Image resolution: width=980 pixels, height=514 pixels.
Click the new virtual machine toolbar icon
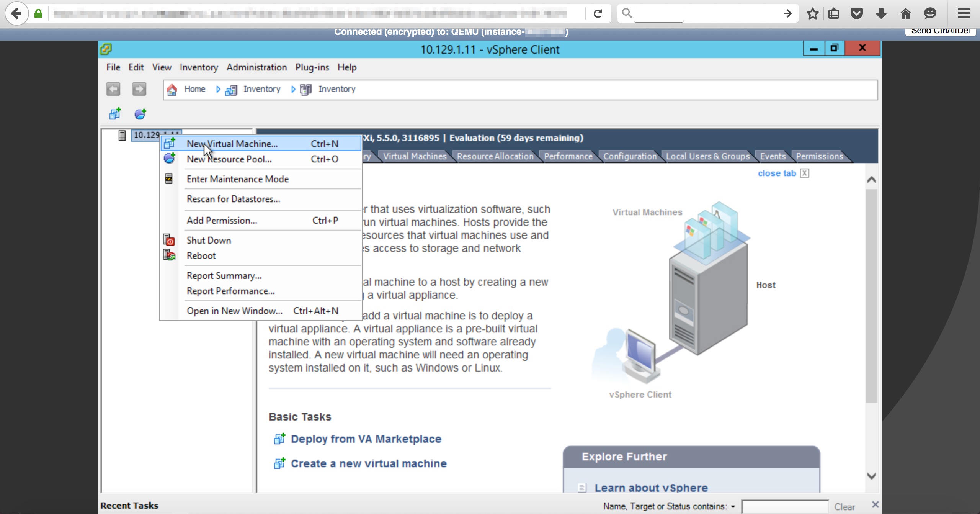pyautogui.click(x=115, y=114)
